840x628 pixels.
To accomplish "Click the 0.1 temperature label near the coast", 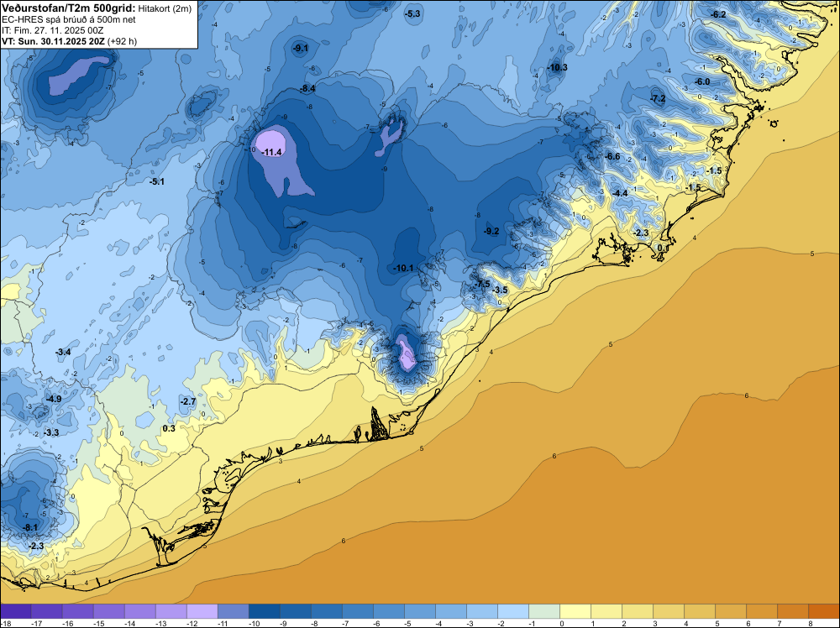I will click(664, 248).
